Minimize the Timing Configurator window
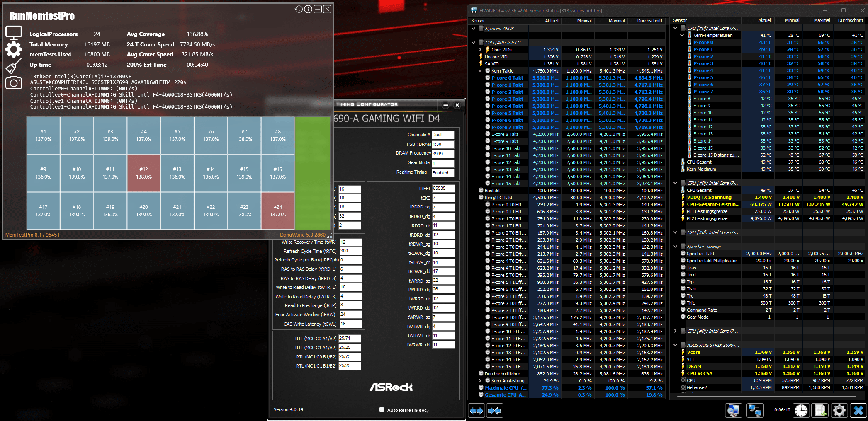This screenshot has height=421, width=868. (x=445, y=105)
